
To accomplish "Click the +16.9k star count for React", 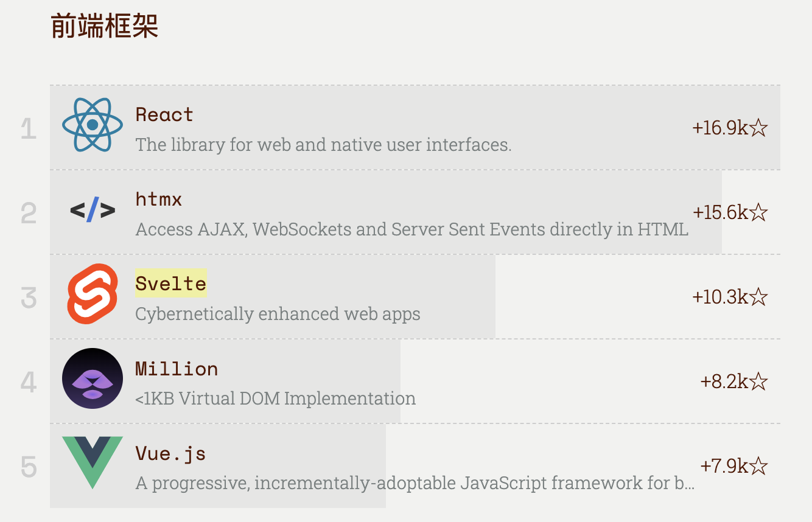I will [729, 128].
